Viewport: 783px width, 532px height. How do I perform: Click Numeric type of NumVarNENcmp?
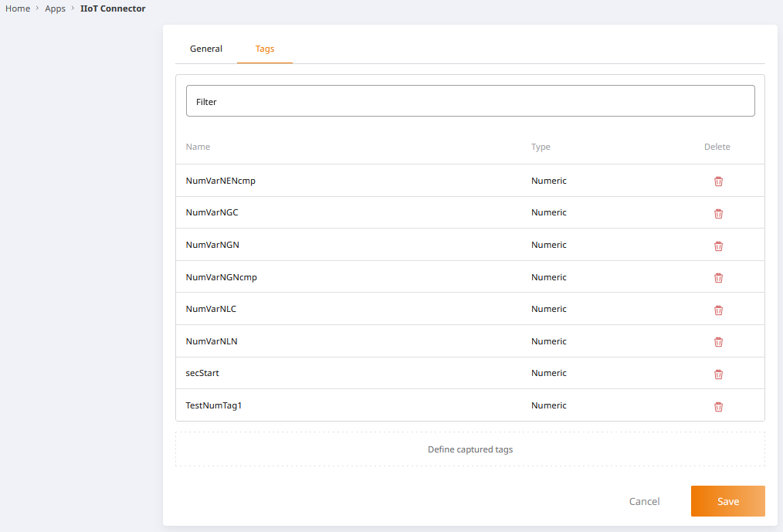548,181
